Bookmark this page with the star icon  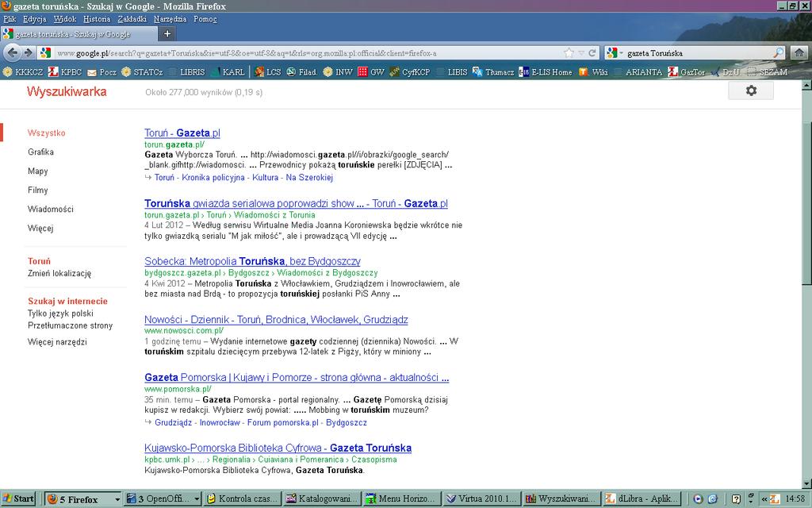coord(569,53)
